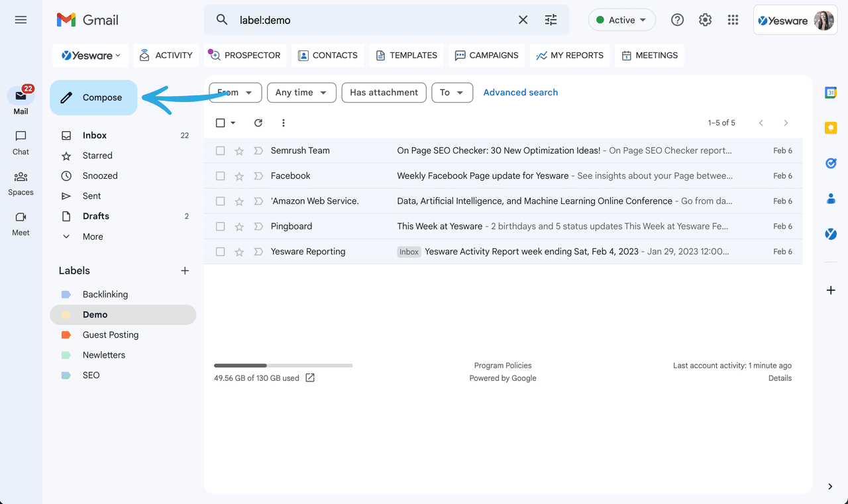Screen dimensions: 848x504
Task: Expand More in the left sidebar
Action: pyautogui.click(x=93, y=236)
